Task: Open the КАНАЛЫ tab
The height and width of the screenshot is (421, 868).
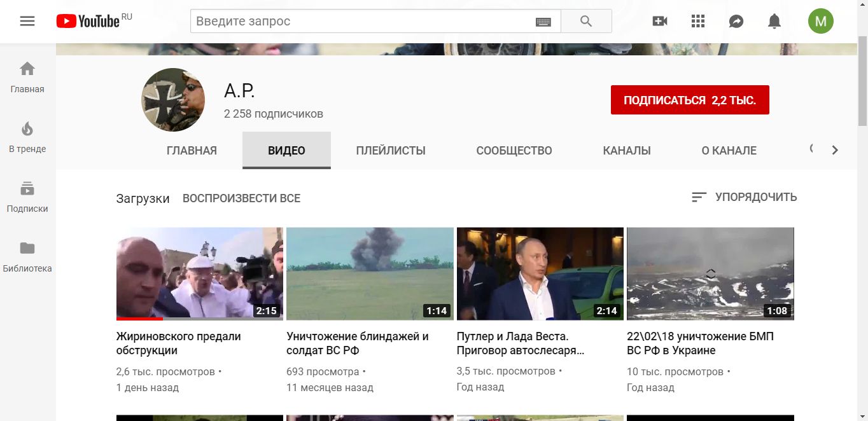Action: tap(627, 151)
